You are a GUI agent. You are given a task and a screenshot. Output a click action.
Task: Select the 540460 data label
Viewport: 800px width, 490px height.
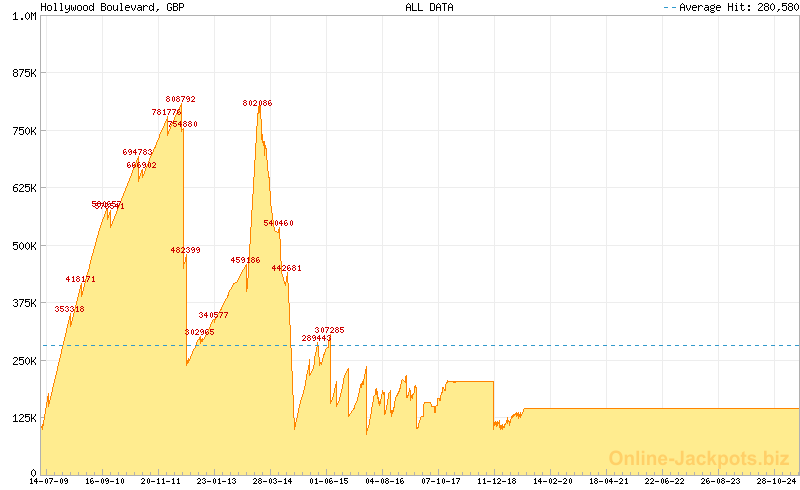coord(278,224)
